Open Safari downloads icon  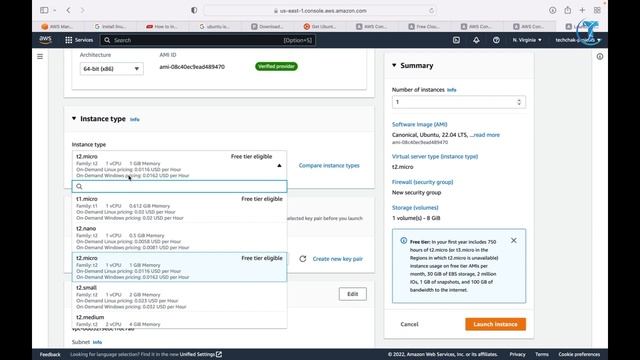552,10
